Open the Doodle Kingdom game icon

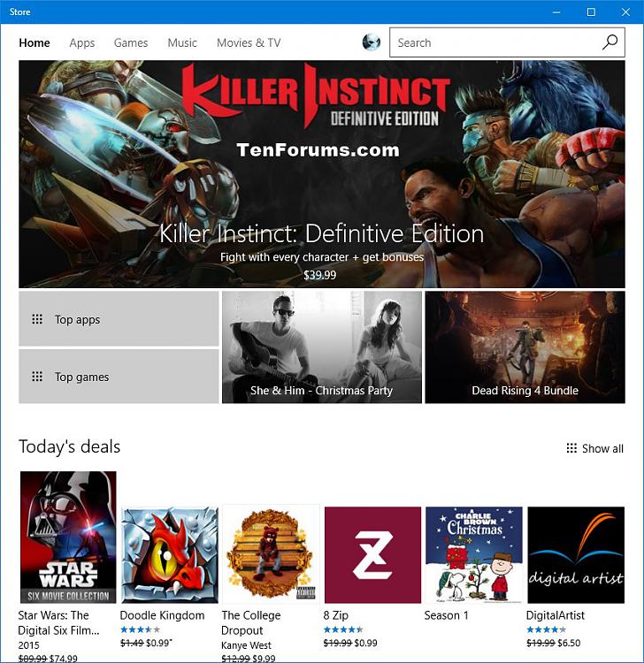pos(170,555)
